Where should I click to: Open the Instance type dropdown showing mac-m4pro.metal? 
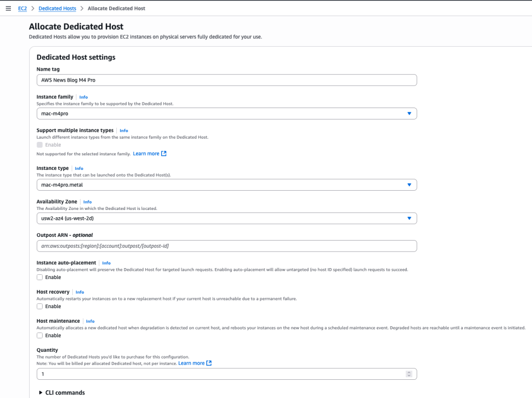tap(410, 184)
